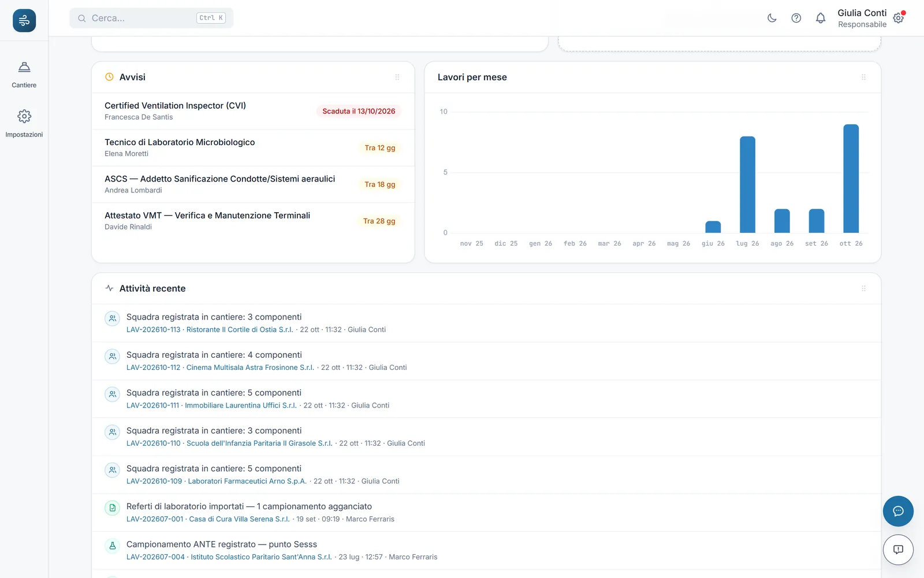Click the giu 26 bar in chart
The width and height of the screenshot is (924, 578).
[x=713, y=227]
